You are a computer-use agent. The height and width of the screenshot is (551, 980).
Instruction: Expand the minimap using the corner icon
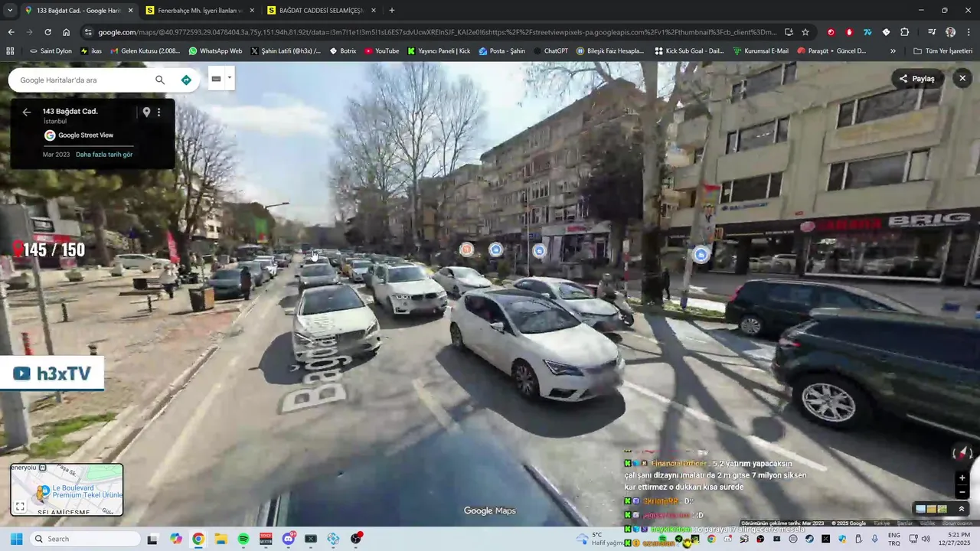coord(21,507)
